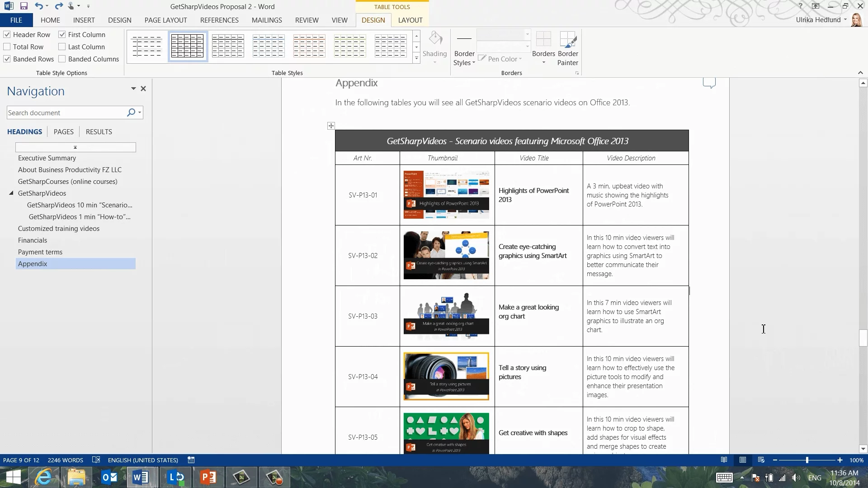Click the comment balloon icon in the margin
Image resolution: width=868 pixels, height=488 pixels.
click(x=709, y=83)
